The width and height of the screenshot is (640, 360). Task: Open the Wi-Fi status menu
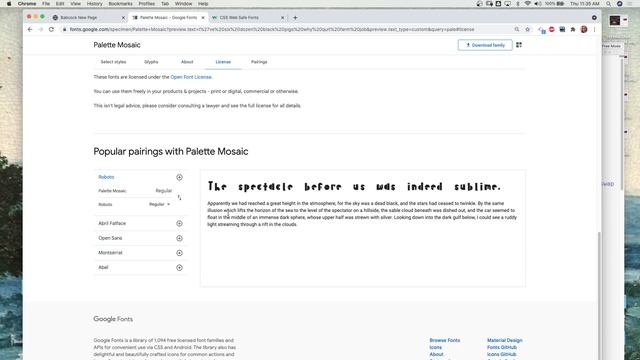click(x=528, y=4)
